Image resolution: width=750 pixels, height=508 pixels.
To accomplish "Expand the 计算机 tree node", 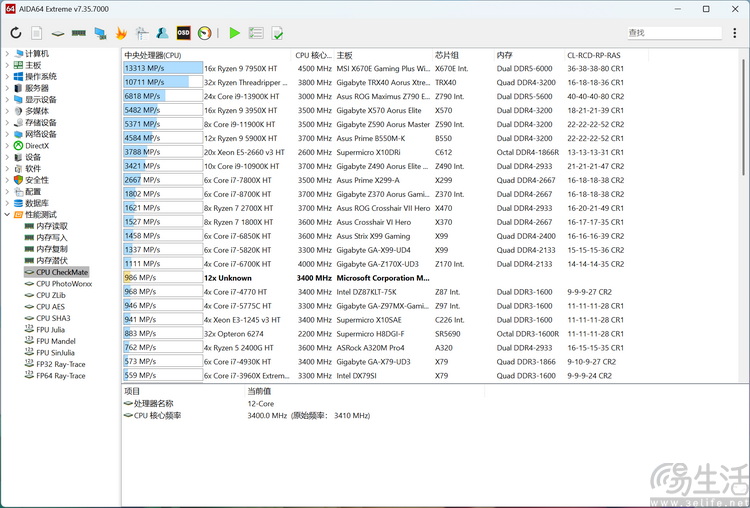I will [7, 54].
